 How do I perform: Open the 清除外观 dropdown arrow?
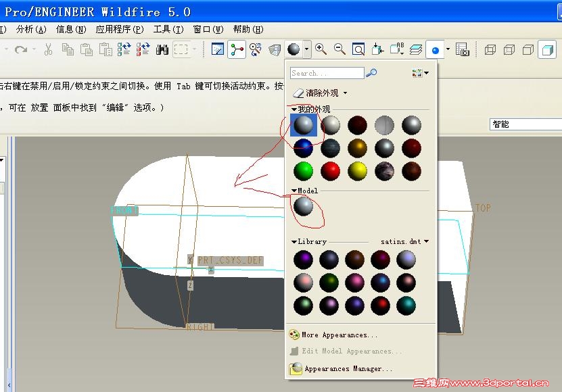click(345, 93)
